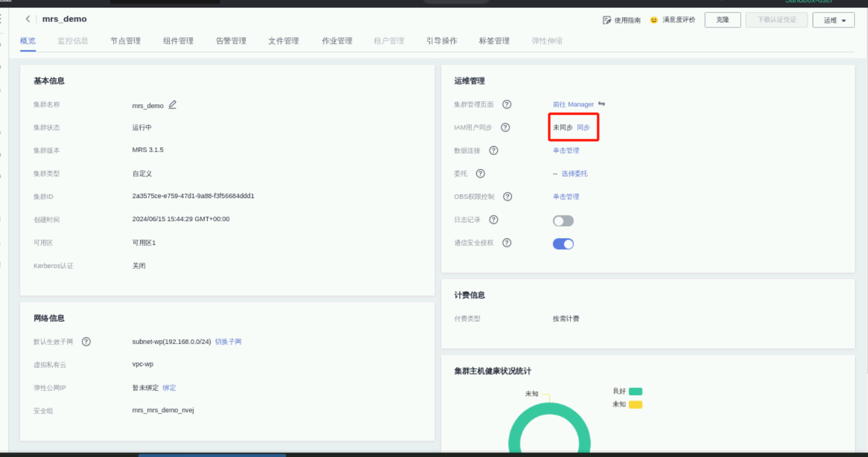The width and height of the screenshot is (868, 457).
Task: Click 单击管理 in the 数据连接 row
Action: click(x=566, y=150)
